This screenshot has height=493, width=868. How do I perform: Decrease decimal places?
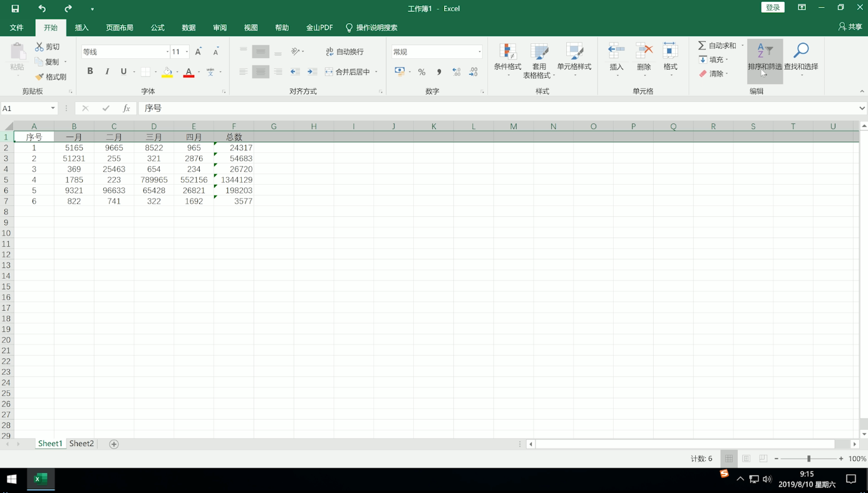[473, 72]
